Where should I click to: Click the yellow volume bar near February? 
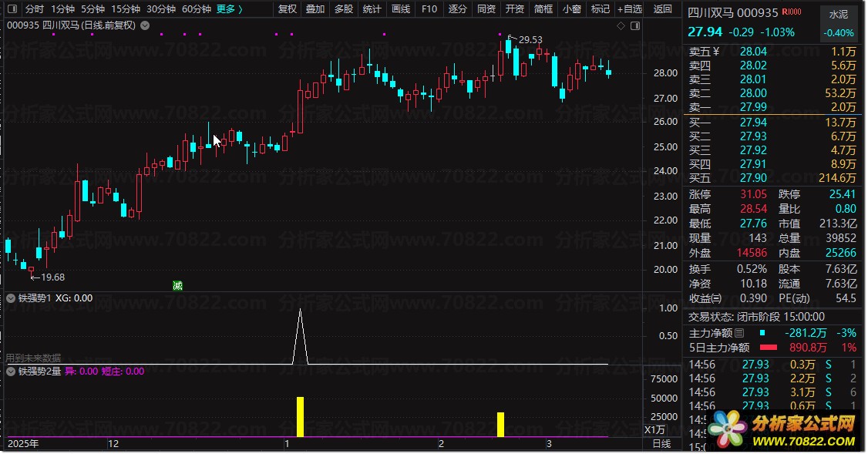click(x=500, y=425)
